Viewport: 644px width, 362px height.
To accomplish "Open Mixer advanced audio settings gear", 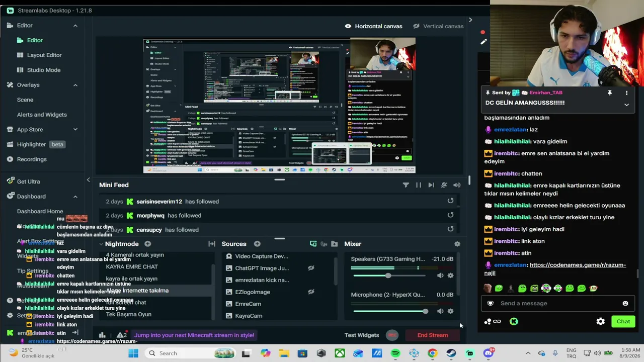I will click(457, 244).
